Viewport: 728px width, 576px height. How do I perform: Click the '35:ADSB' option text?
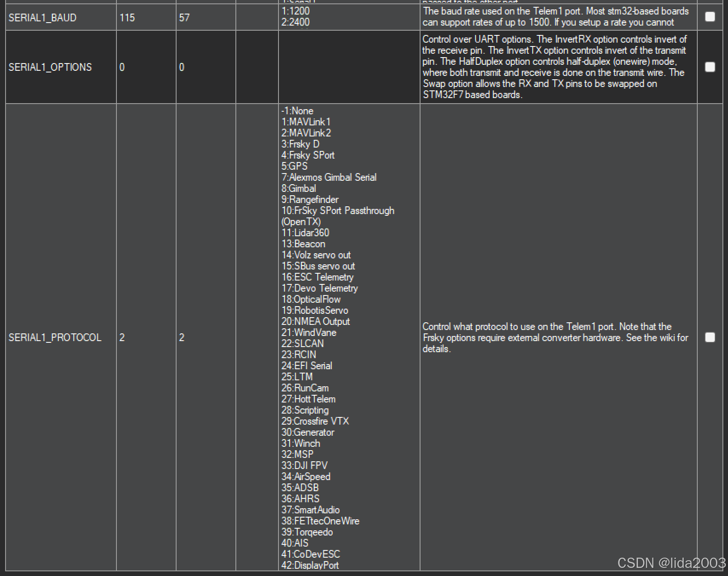(x=300, y=488)
